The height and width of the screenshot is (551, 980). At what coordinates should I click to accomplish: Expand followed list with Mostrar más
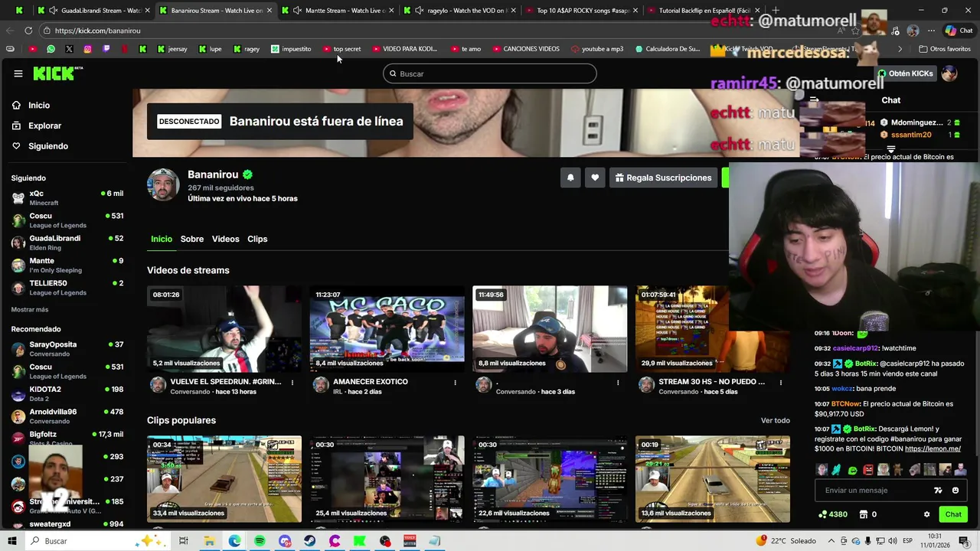[30, 309]
